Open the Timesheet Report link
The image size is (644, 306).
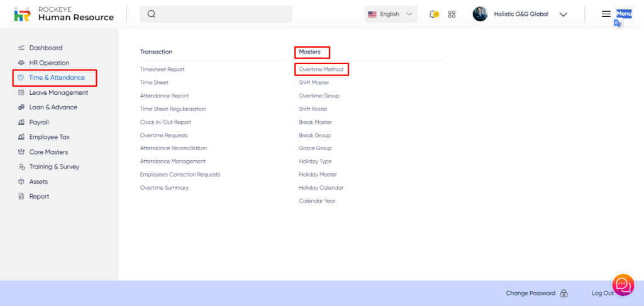pos(162,69)
